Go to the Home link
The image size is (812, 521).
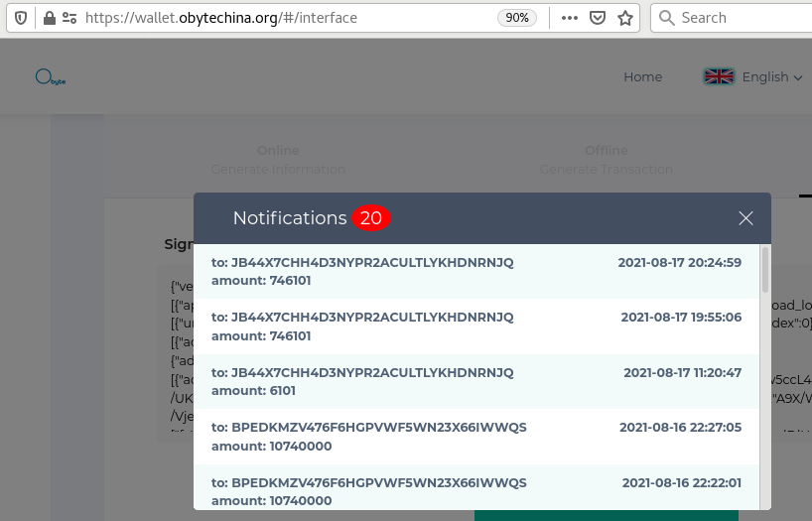point(642,76)
